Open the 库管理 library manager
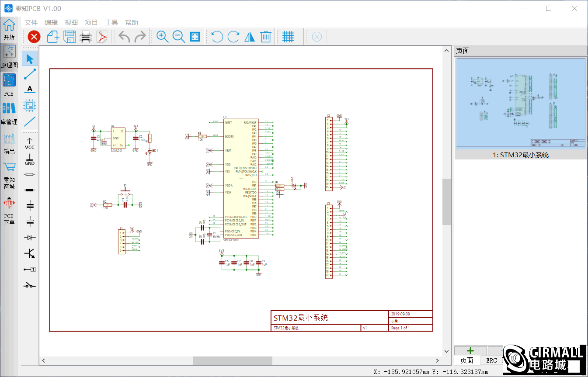The height and width of the screenshot is (377, 588). point(9,113)
